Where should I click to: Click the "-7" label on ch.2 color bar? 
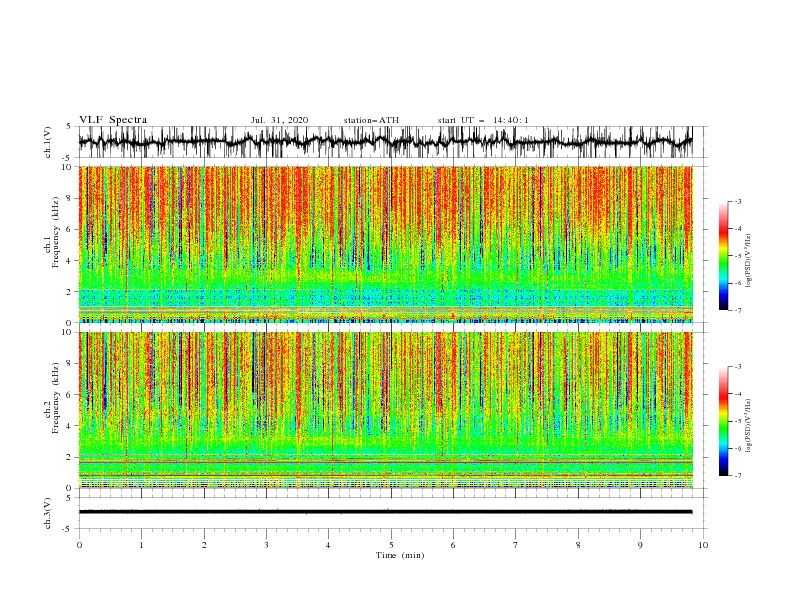coord(738,476)
